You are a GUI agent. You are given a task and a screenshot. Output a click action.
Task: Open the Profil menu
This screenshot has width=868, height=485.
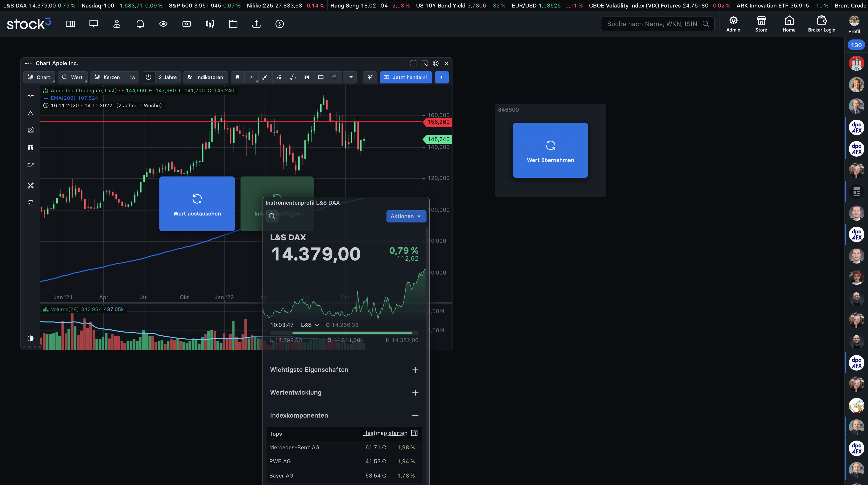[854, 25]
